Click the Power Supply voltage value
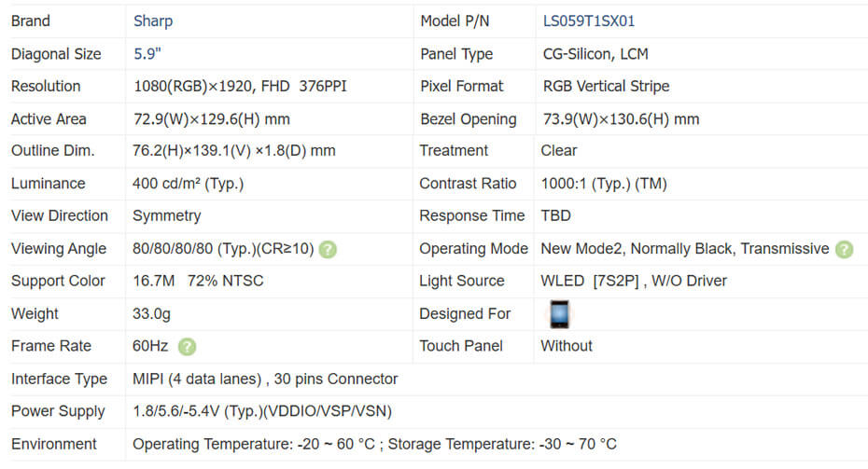Viewport: 868px width, 469px height. [262, 411]
